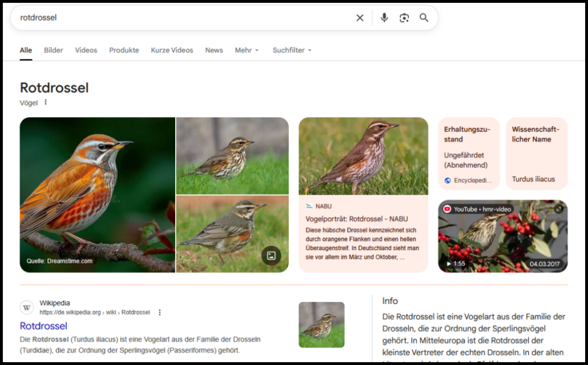Screen dimensions: 588x365
Task: Start voice search with the microphone icon
Action: (x=384, y=18)
